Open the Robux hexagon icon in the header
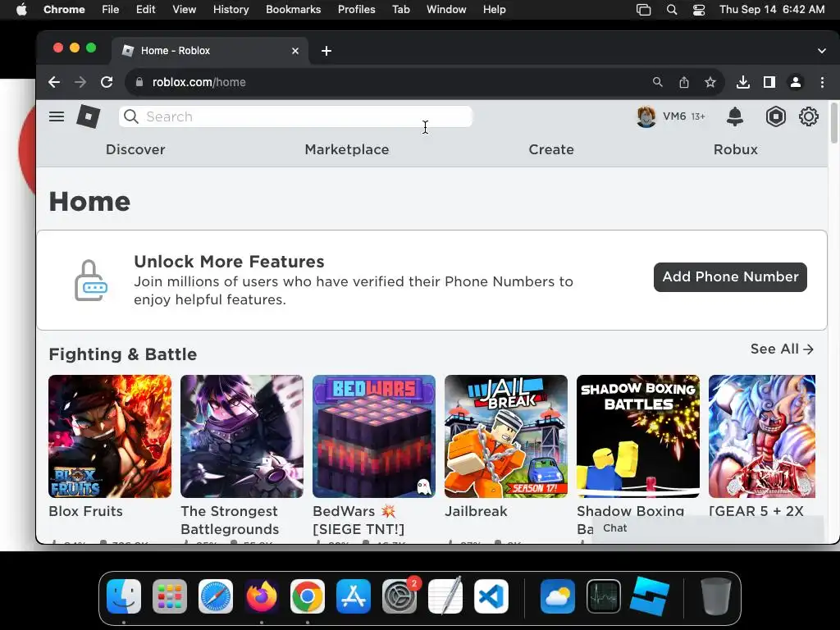This screenshot has height=630, width=840. pyautogui.click(x=776, y=116)
